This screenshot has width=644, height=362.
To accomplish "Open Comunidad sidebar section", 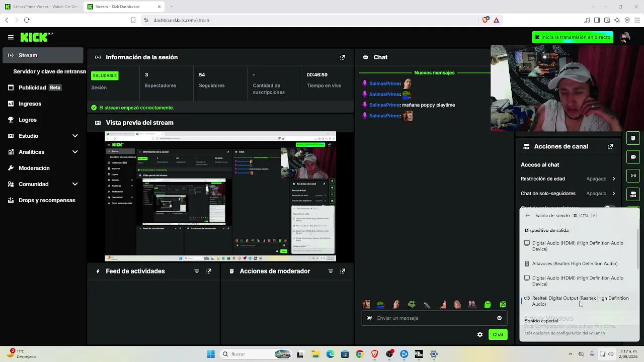I will click(x=43, y=184).
